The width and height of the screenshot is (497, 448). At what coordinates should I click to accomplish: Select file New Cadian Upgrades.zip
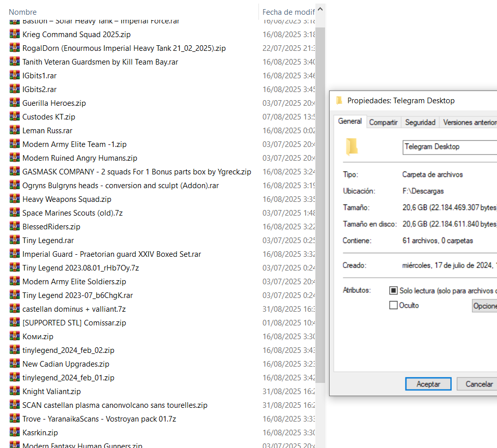[66, 364]
